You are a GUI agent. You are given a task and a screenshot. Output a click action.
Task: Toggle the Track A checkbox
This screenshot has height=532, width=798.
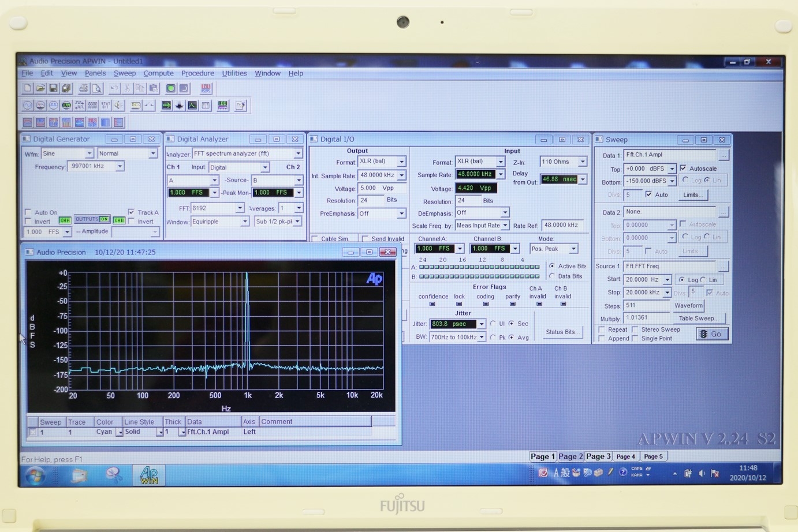(x=132, y=212)
